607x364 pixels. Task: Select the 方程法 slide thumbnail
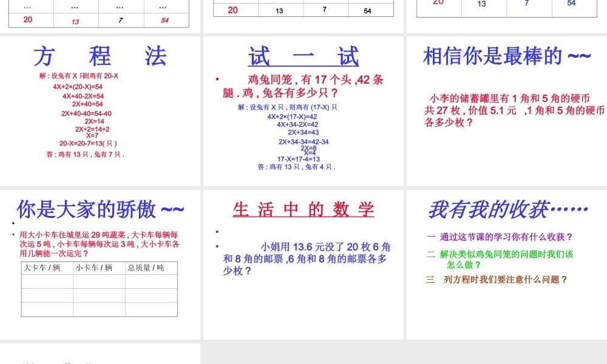100,111
